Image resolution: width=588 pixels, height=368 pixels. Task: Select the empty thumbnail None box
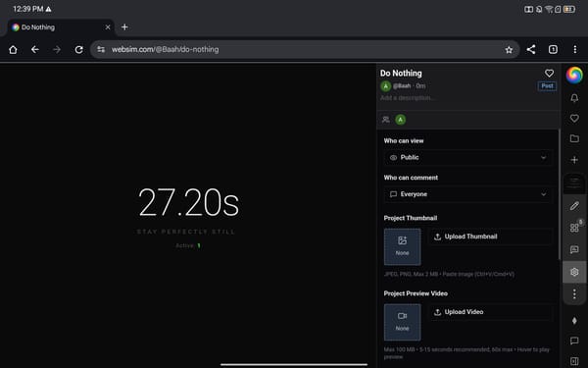coord(402,246)
